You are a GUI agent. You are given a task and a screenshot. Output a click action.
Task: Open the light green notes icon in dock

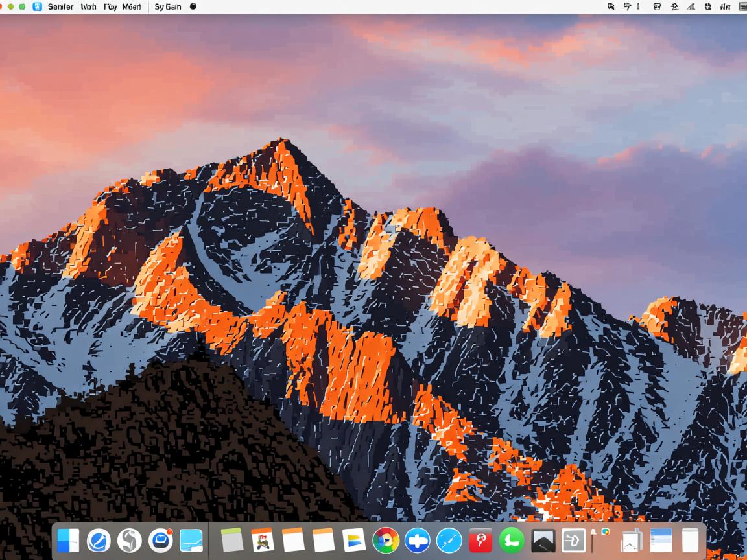coord(231,540)
